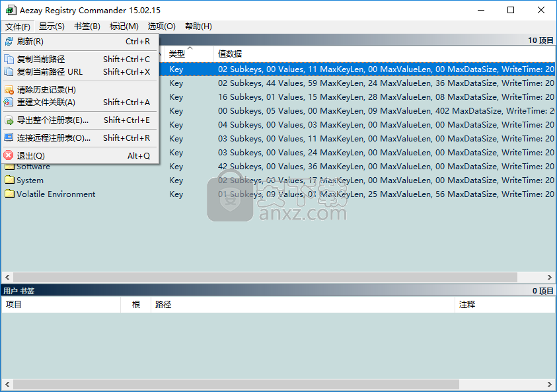Click the Key type cell in System row
This screenshot has height=392, width=557.
(x=176, y=180)
